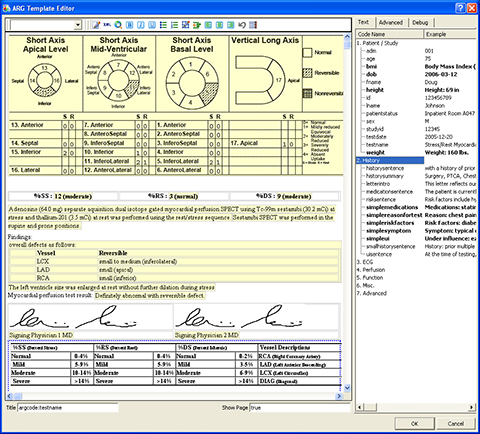Click the editor horizontal scroll-right arrow
Viewport: 480px width, 434px height.
pos(339,396)
